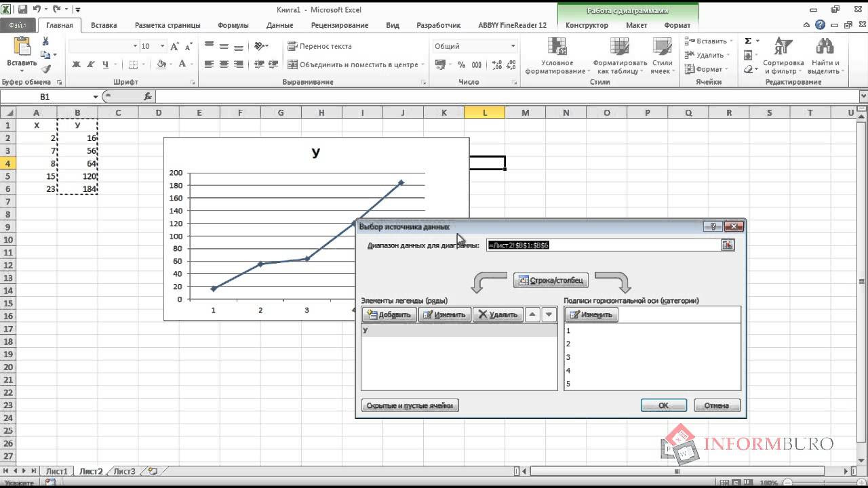Click the Clear eraser icon
The width and height of the screenshot is (868, 488).
tap(748, 69)
